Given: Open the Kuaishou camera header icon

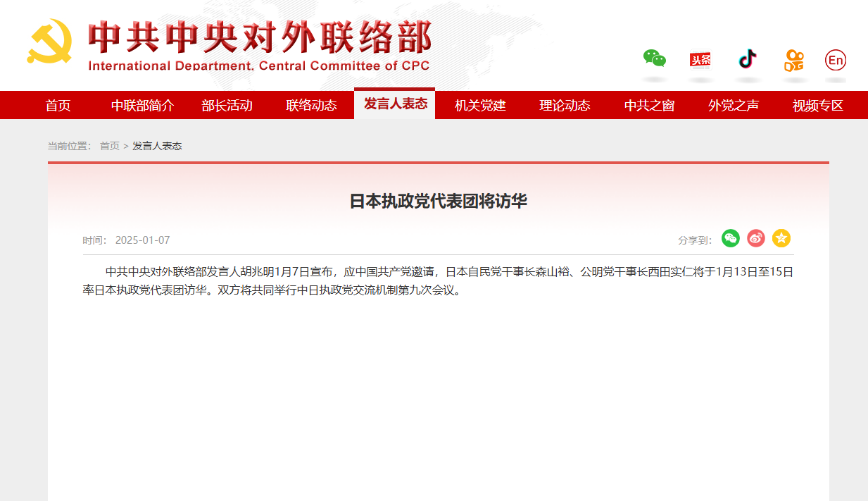Looking at the screenshot, I should [x=794, y=60].
